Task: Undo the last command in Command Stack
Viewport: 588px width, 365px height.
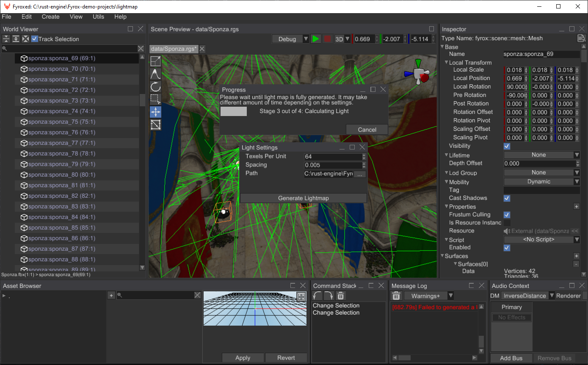Action: point(317,296)
